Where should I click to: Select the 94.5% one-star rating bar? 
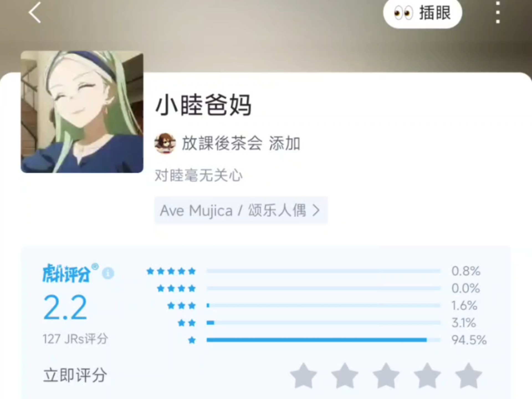tap(323, 340)
